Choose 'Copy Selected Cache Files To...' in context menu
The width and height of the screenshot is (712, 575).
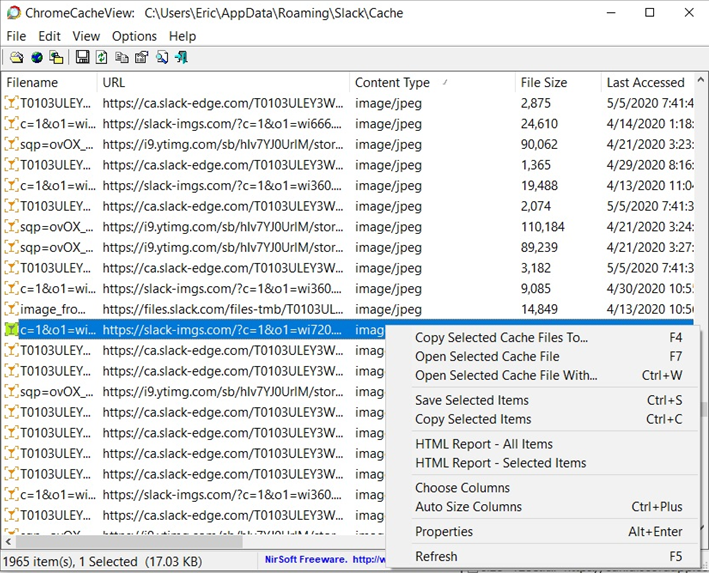(501, 338)
